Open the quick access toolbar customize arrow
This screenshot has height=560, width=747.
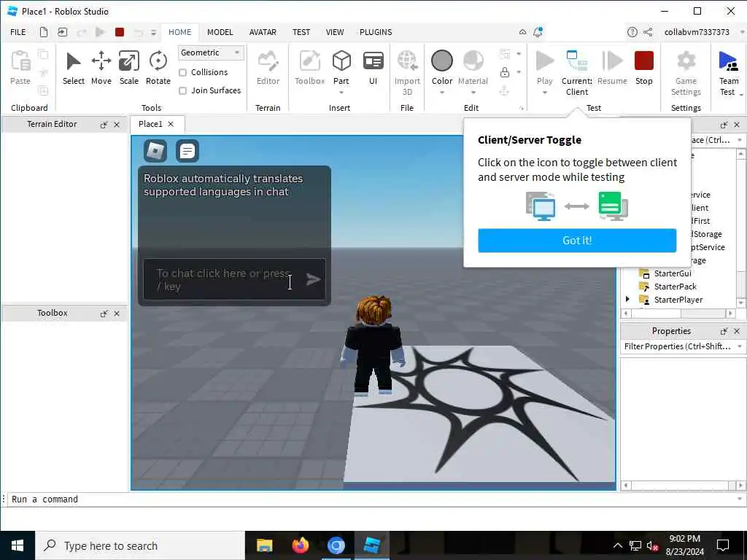(153, 32)
